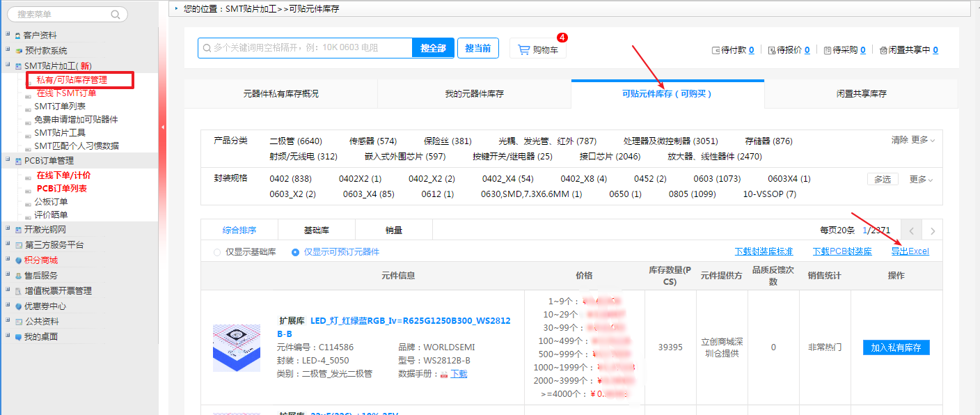Toggle 多选 for package specification
Image resolution: width=980 pixels, height=415 pixels.
(x=882, y=179)
